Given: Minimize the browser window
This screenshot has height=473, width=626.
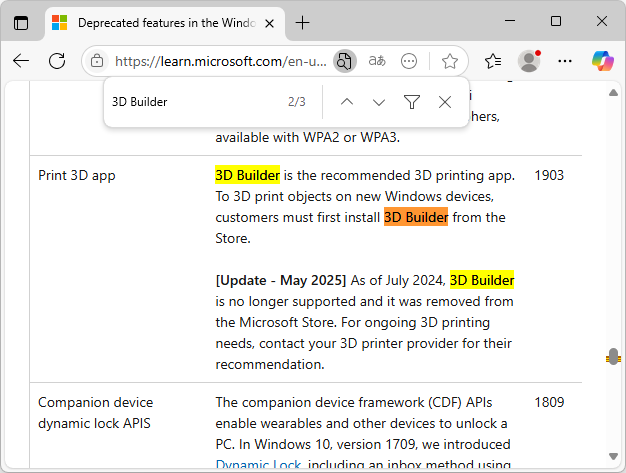Looking at the screenshot, I should [x=510, y=21].
